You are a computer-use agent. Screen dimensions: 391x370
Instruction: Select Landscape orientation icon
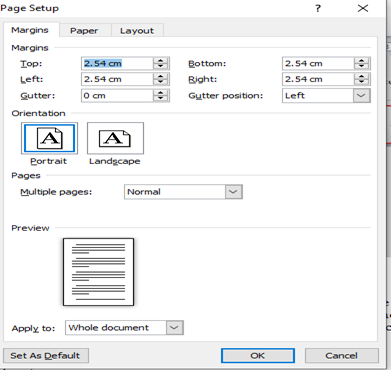pyautogui.click(x=115, y=138)
